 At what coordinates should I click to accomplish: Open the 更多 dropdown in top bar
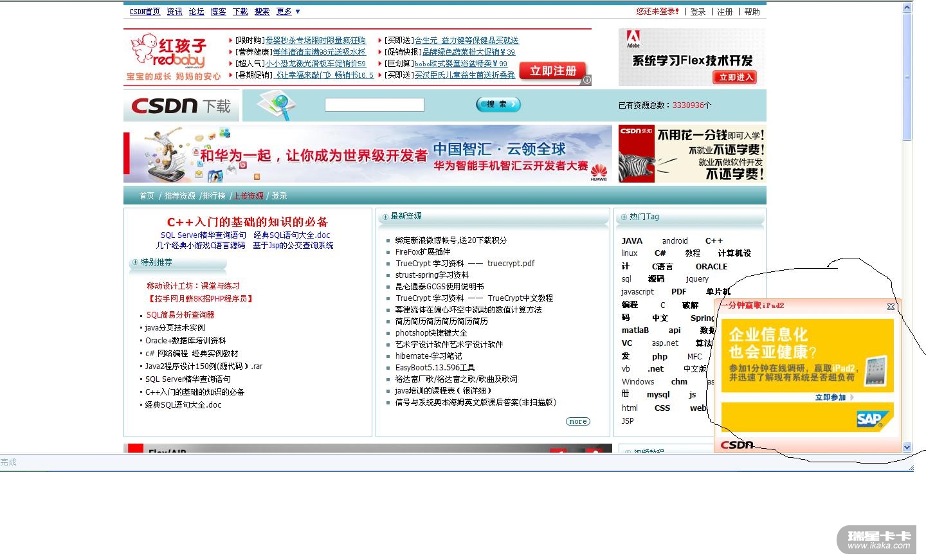[288, 12]
